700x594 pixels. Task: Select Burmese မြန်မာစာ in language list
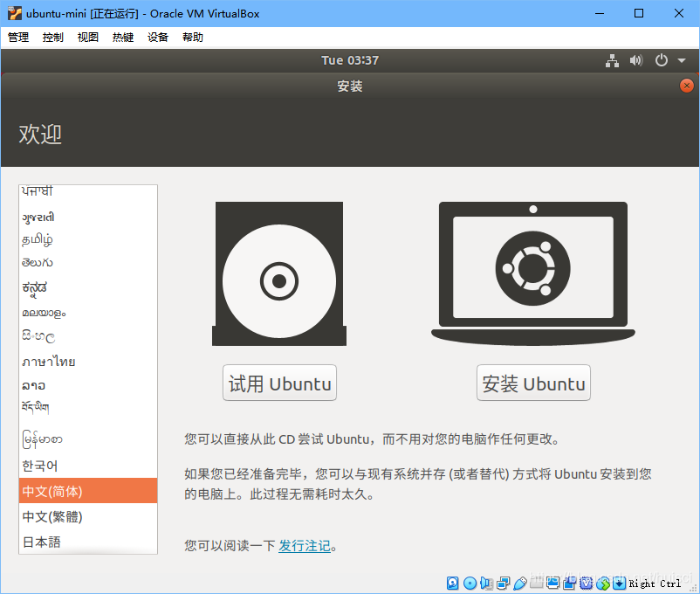point(88,439)
